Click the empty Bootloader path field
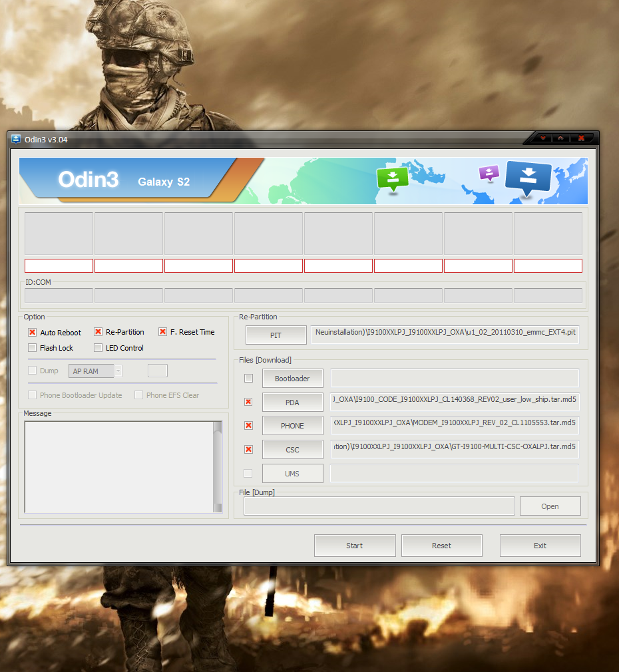This screenshot has height=672, width=619. tap(455, 378)
